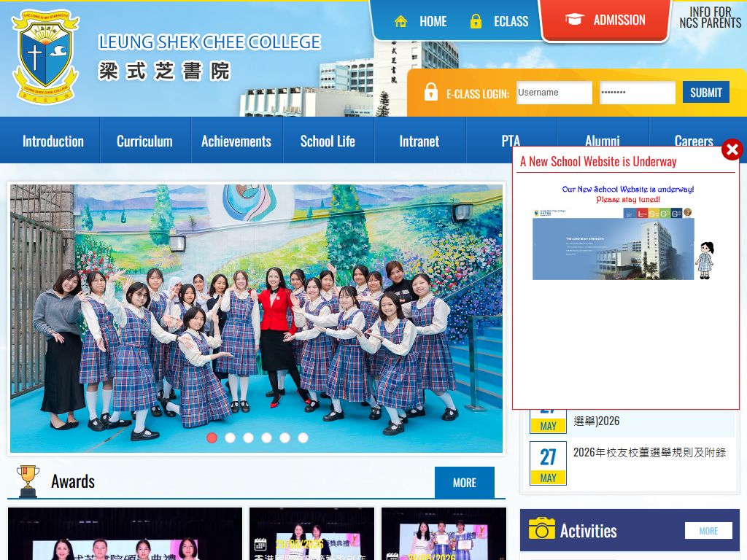The image size is (747, 560).
Task: Open the news item ending 選舉)2026
Action: pyautogui.click(x=597, y=421)
